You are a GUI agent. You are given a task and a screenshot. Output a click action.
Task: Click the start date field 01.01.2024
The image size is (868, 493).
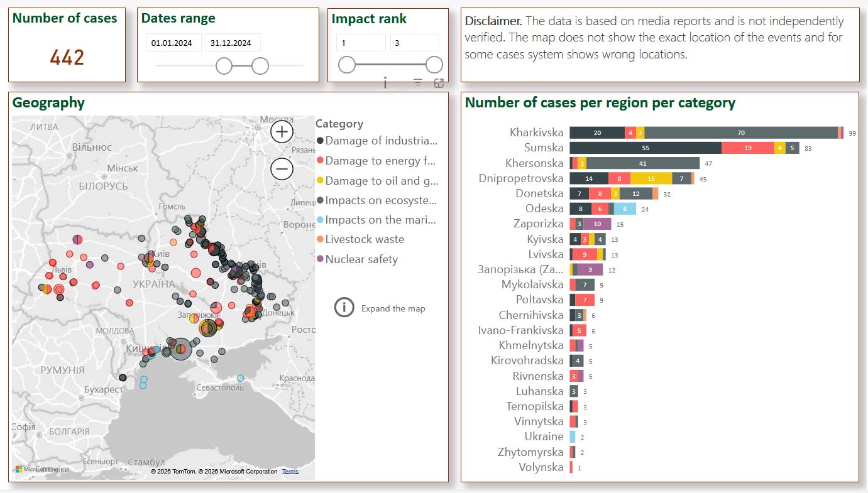coord(173,43)
